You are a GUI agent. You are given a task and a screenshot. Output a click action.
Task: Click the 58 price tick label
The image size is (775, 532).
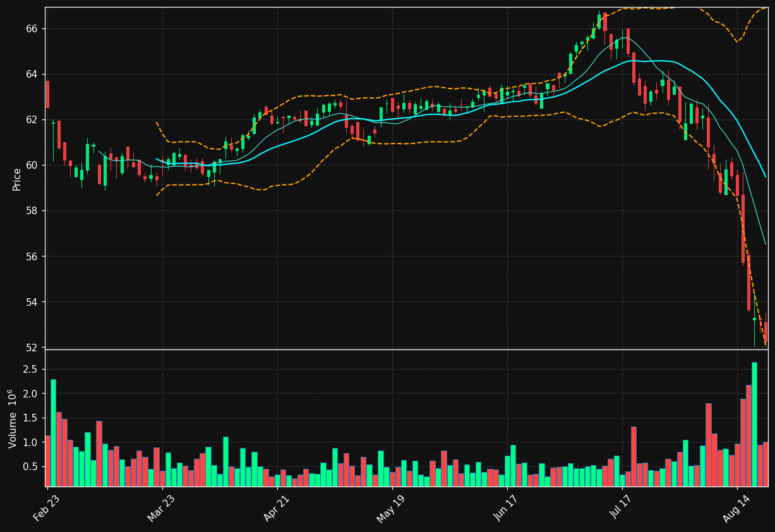click(32, 211)
